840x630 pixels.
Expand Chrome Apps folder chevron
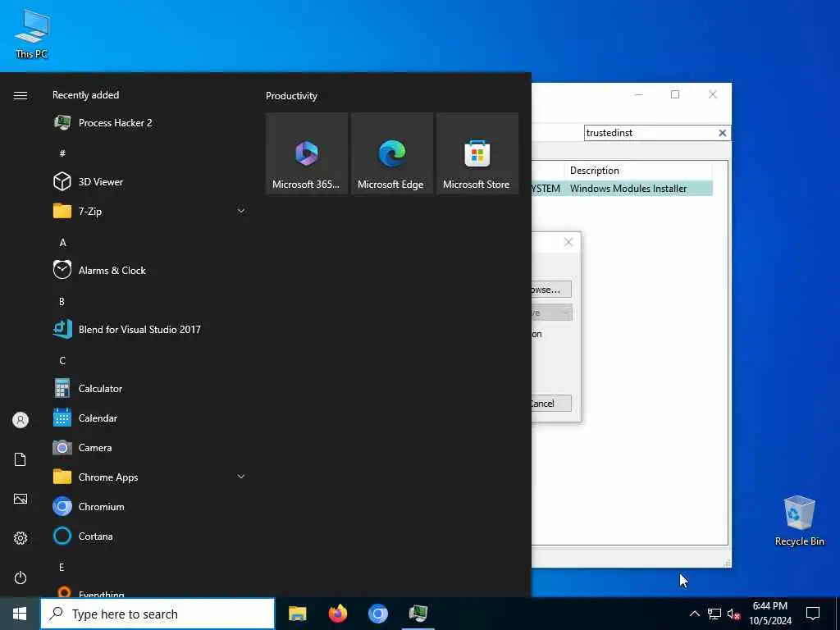click(241, 477)
